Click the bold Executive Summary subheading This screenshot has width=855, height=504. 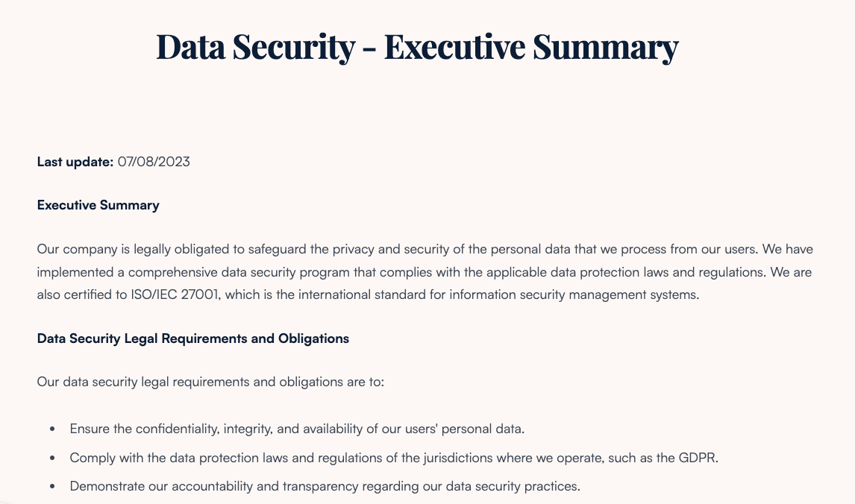coord(98,205)
